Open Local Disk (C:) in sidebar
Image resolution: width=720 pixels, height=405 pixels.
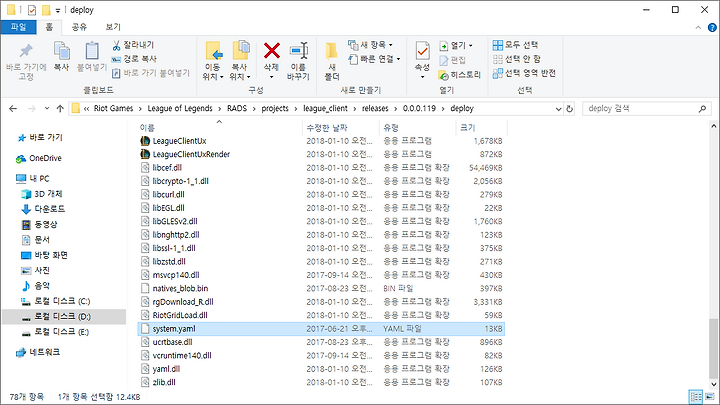[56, 301]
